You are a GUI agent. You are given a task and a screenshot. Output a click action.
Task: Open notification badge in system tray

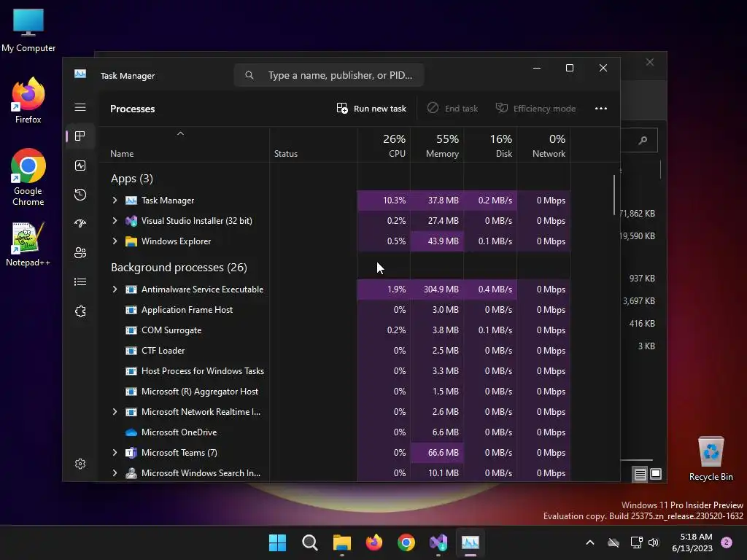tap(727, 542)
